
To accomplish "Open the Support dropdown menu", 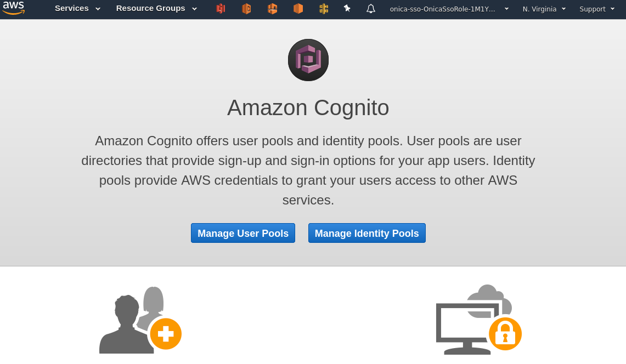I will coord(597,9).
